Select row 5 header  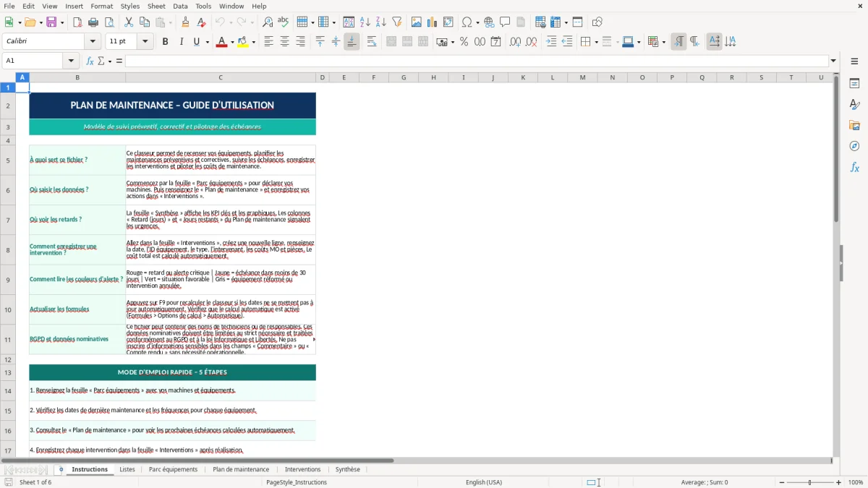(x=8, y=160)
